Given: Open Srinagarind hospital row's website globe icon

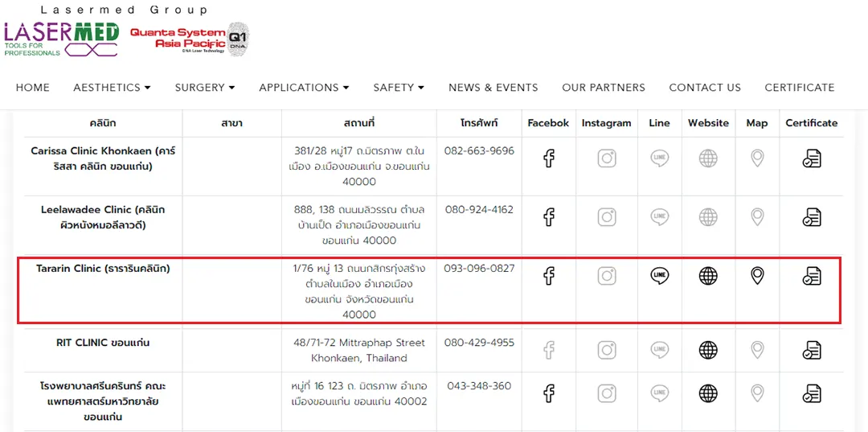Looking at the screenshot, I should pyautogui.click(x=708, y=393).
